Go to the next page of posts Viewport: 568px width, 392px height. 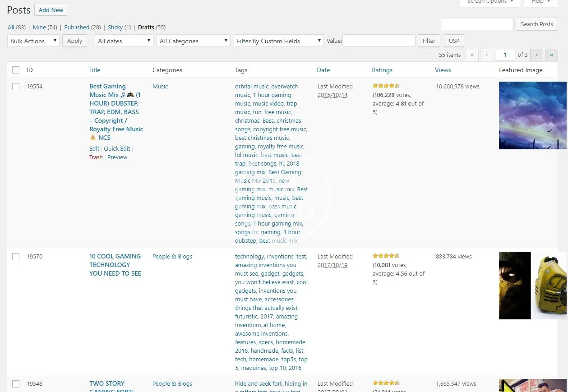[x=536, y=55]
